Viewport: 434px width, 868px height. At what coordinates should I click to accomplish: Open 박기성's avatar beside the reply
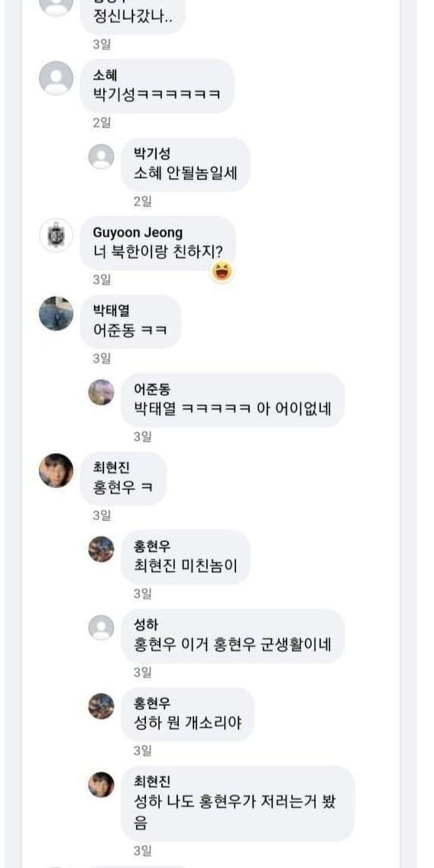point(102,157)
